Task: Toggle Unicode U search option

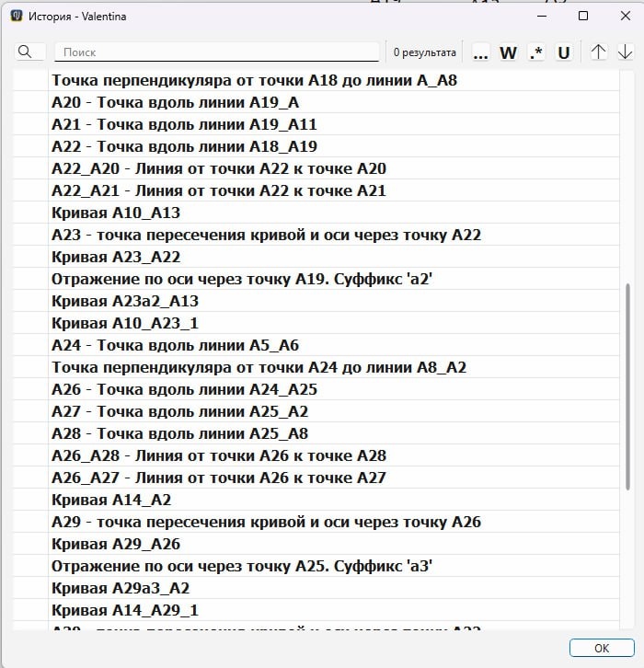Action: (564, 52)
